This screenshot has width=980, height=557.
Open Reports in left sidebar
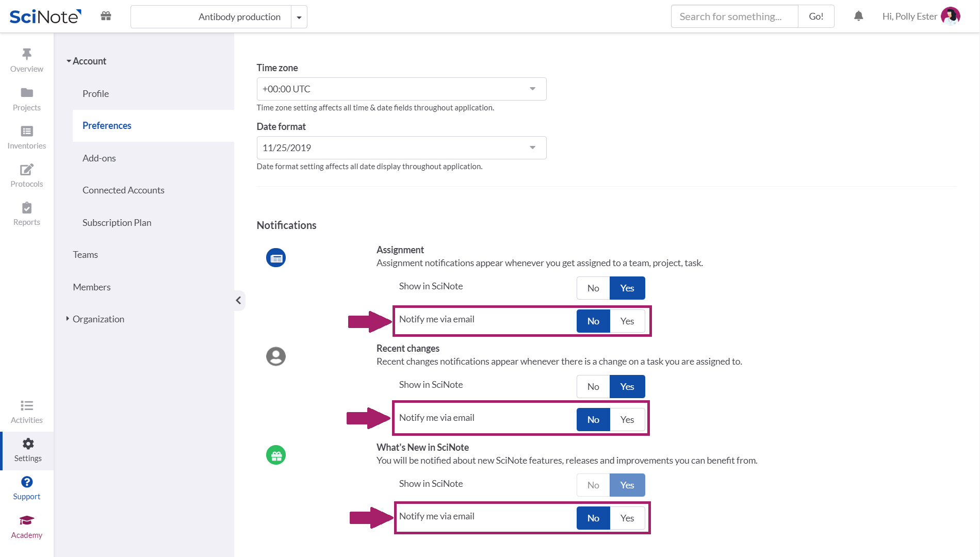click(x=27, y=214)
